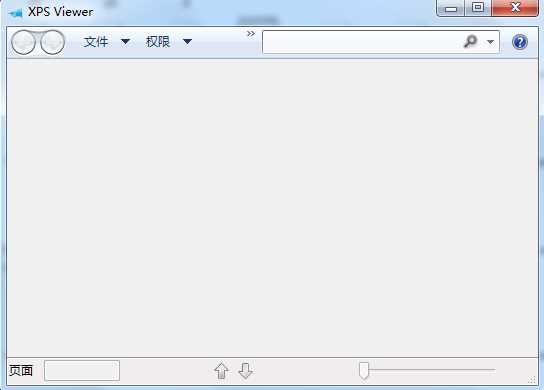This screenshot has width=544, height=390.
Task: Click the XPS Viewer title bar icon
Action: click(x=16, y=13)
